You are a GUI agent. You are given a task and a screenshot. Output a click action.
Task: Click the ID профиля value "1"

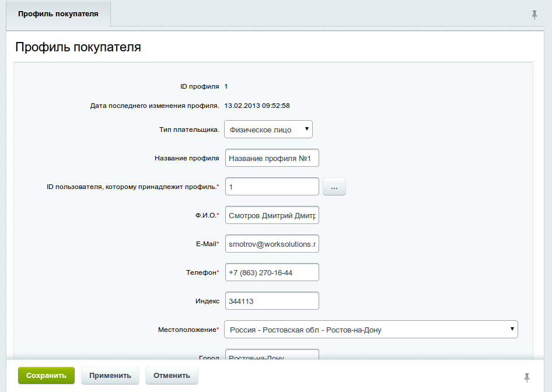click(x=226, y=86)
